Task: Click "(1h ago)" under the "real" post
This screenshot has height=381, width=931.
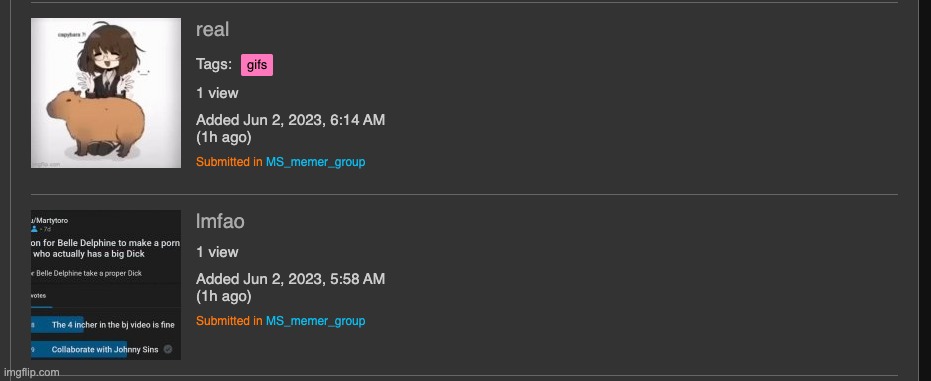Action: click(223, 137)
